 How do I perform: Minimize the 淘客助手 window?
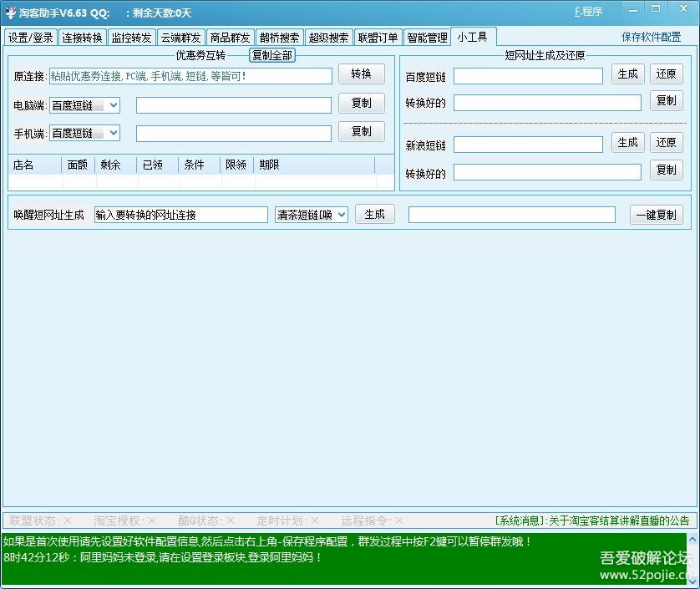click(633, 10)
